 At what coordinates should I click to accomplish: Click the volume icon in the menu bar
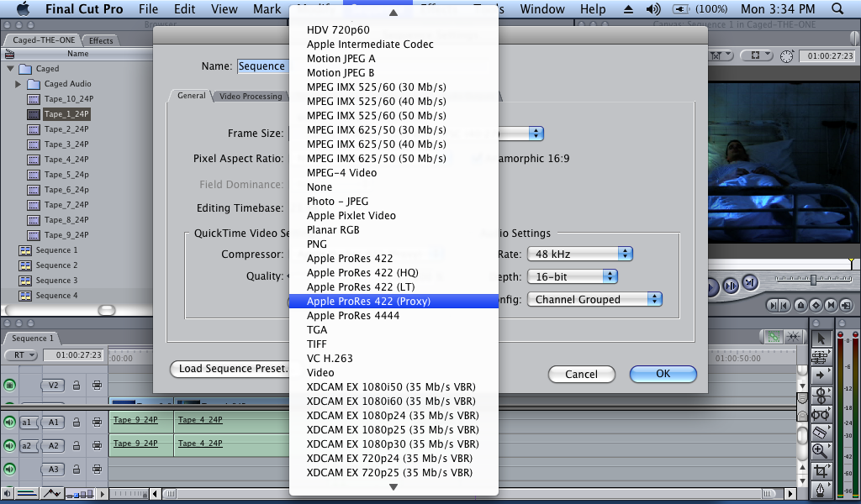[653, 8]
